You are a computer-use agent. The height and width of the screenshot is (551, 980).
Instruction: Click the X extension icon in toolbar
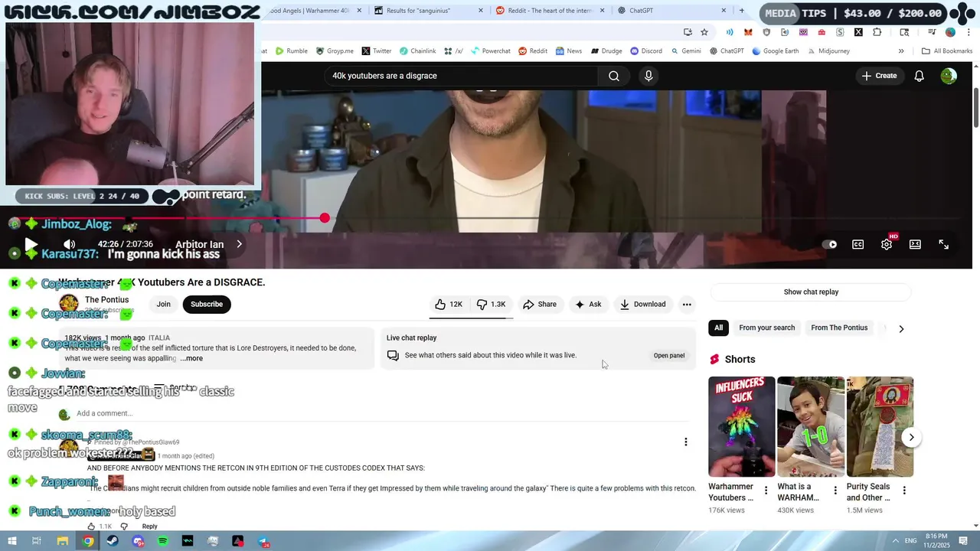click(858, 32)
